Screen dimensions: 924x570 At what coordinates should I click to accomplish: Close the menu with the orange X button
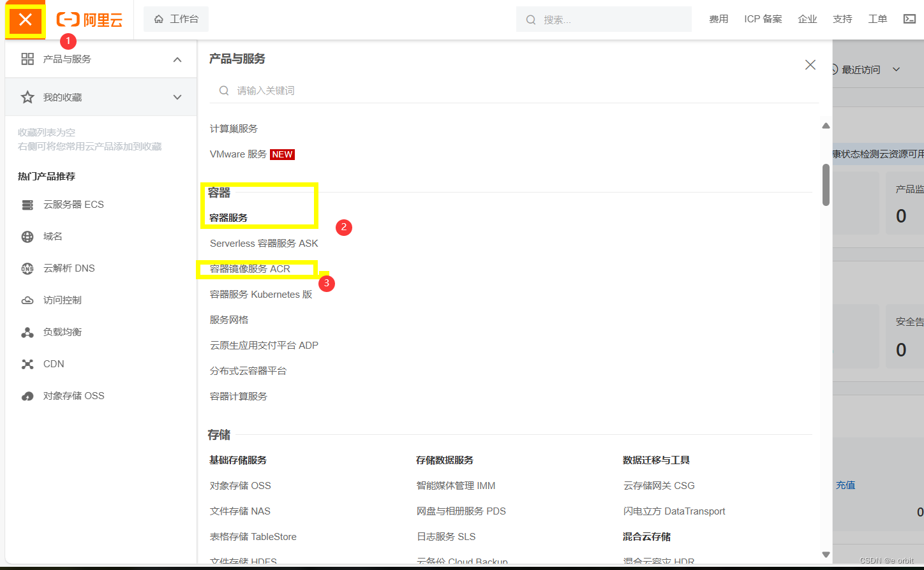pos(26,20)
